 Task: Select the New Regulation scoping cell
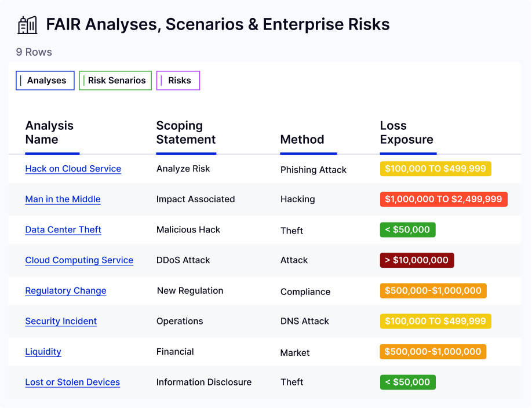[190, 291]
